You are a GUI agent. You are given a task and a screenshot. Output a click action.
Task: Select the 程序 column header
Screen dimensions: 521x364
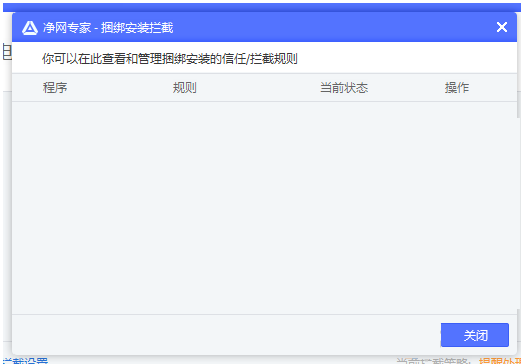(x=55, y=88)
